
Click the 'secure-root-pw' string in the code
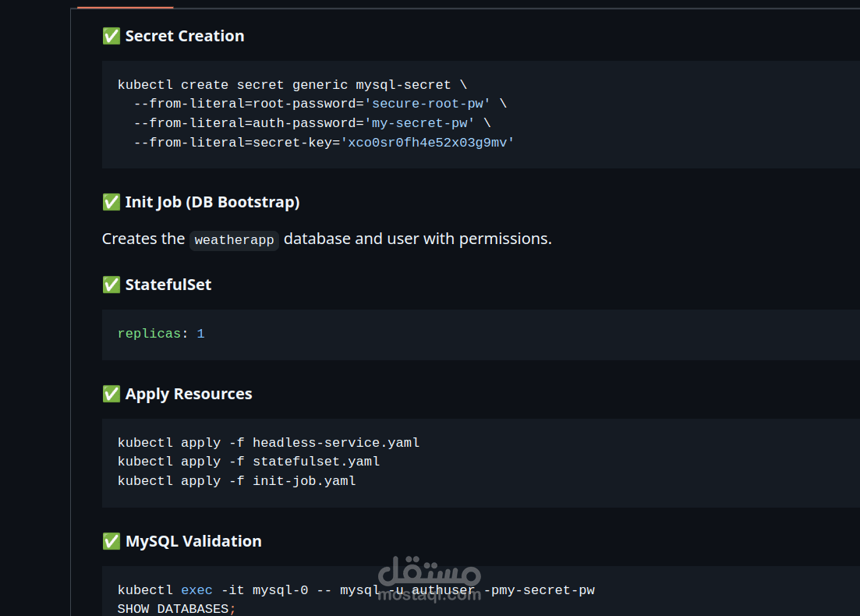click(x=431, y=104)
